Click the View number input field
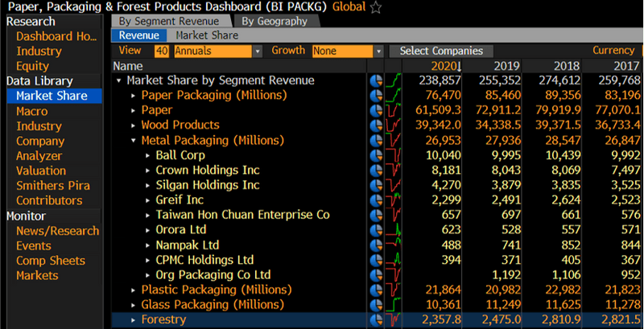 click(162, 51)
